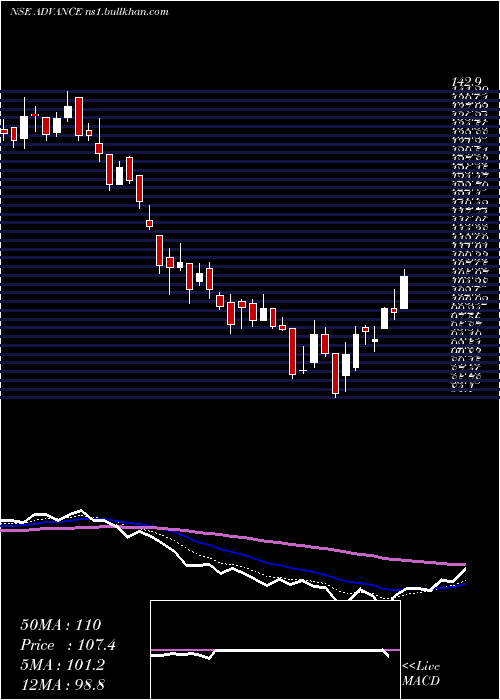
Task: Click the '<<Live MACD' label
Action: (x=421, y=674)
